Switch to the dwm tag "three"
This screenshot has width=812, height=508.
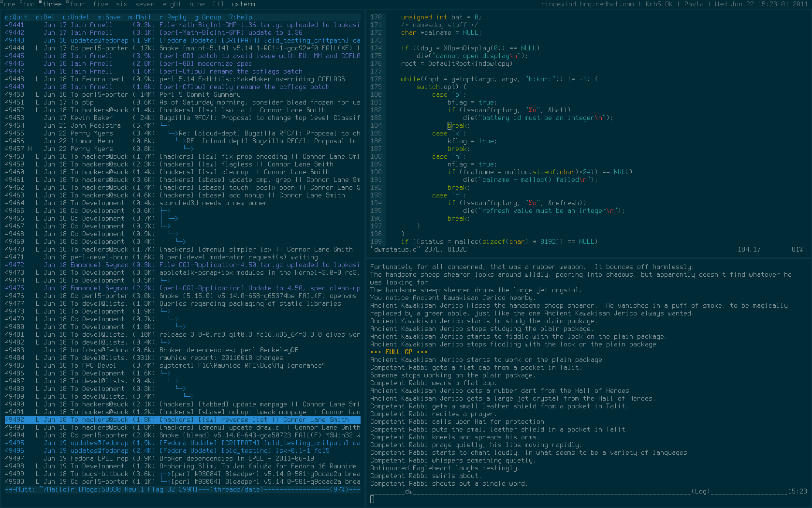(52, 4)
